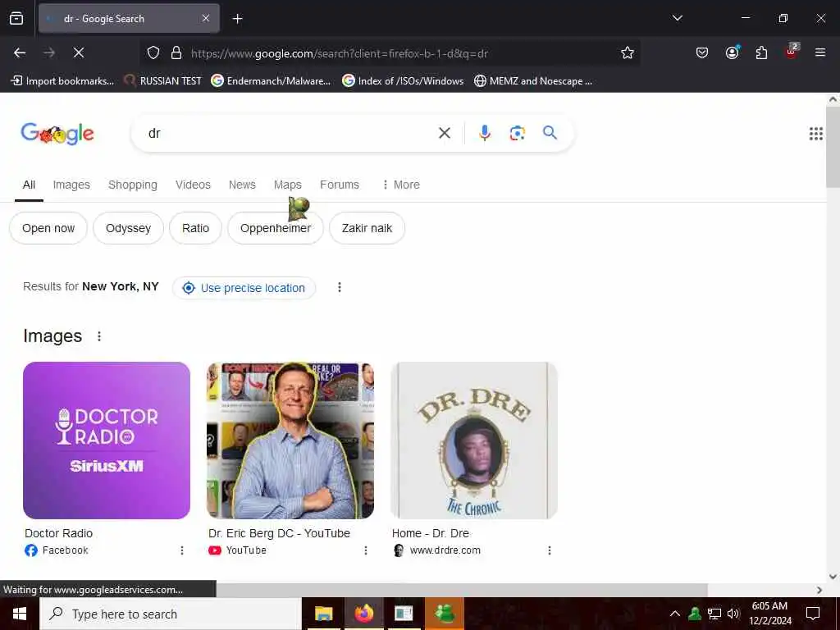Start voice search with microphone

(x=485, y=133)
